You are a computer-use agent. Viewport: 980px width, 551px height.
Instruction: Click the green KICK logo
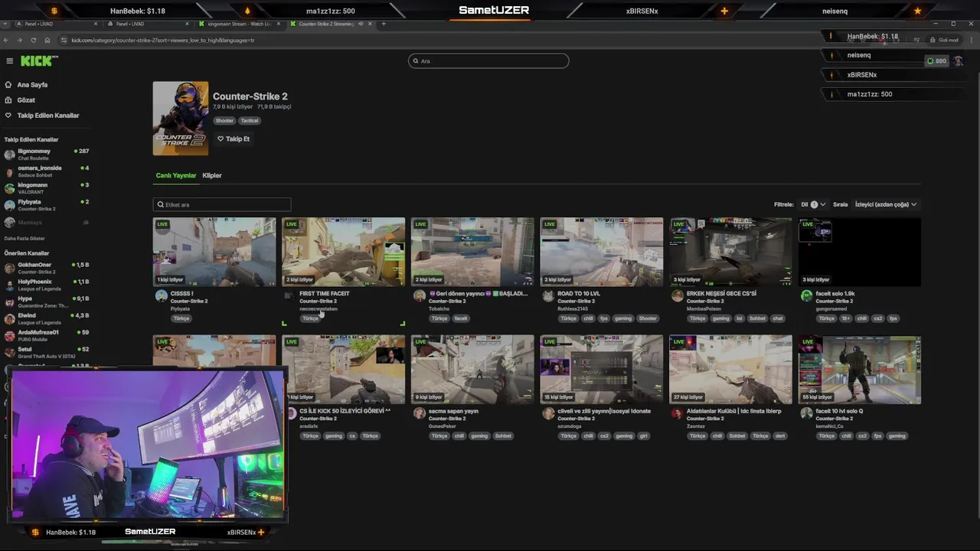(38, 61)
